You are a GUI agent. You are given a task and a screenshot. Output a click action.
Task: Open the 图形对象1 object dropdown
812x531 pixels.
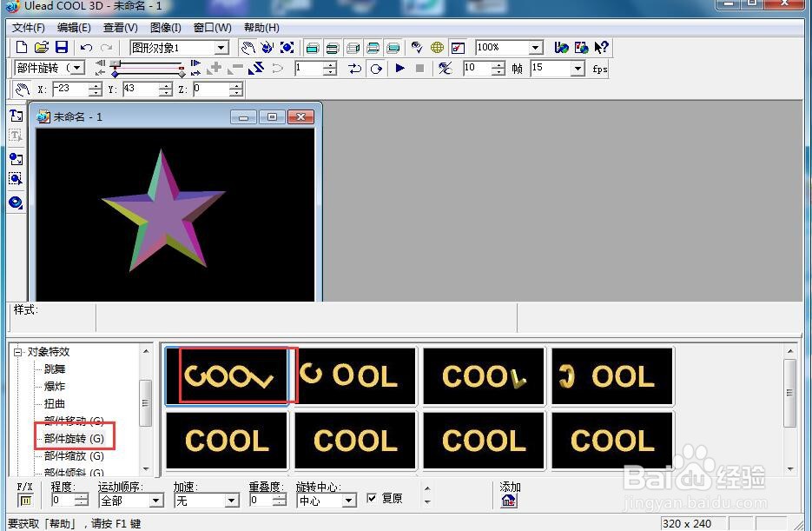point(221,48)
